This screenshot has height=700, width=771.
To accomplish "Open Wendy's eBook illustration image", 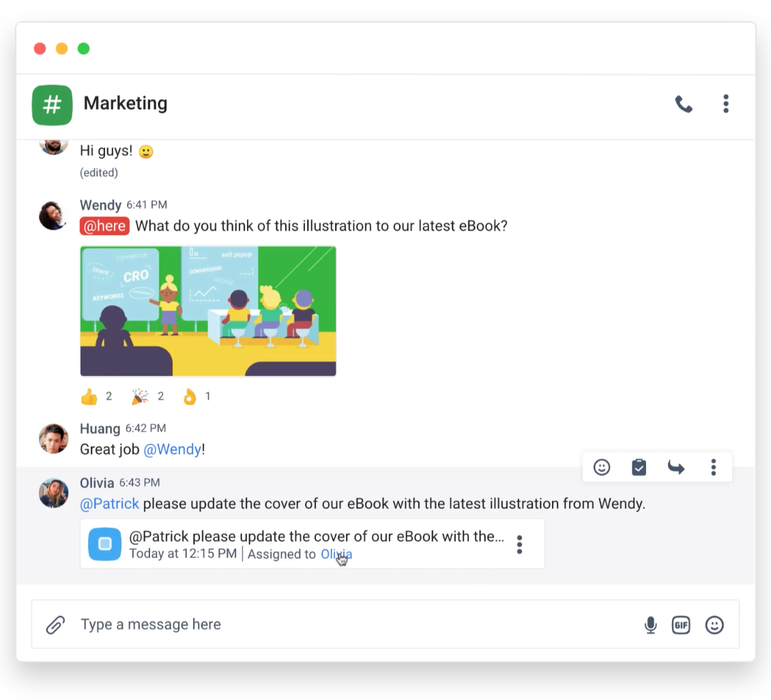I will coord(208,311).
